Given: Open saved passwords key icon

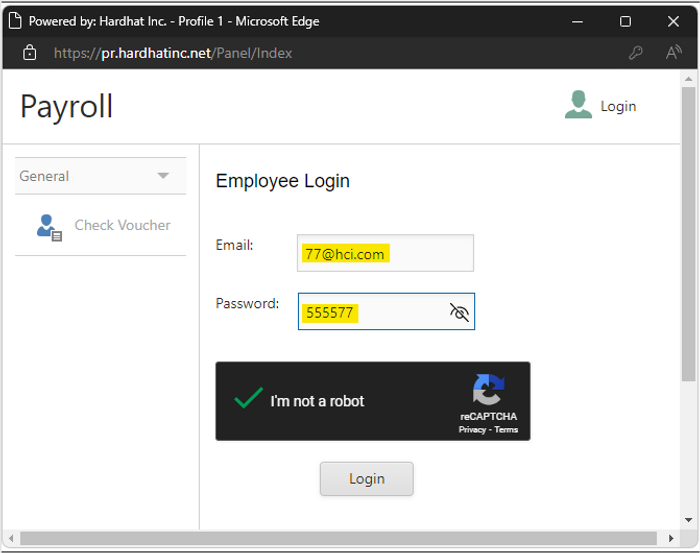Looking at the screenshot, I should [635, 53].
